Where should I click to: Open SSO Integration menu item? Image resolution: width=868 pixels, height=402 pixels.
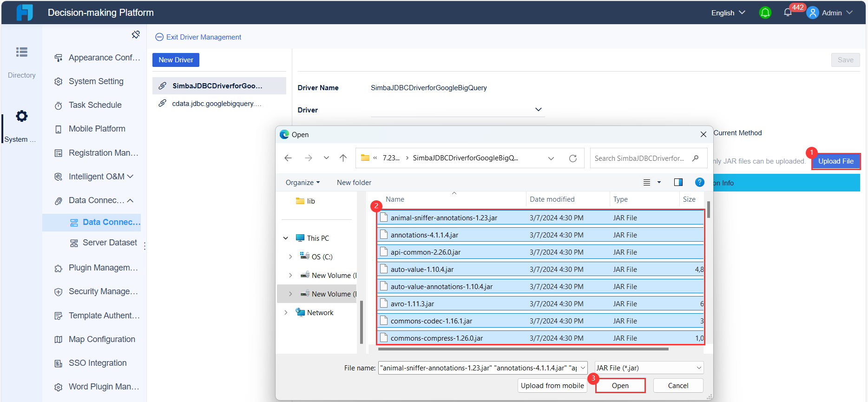click(91, 363)
